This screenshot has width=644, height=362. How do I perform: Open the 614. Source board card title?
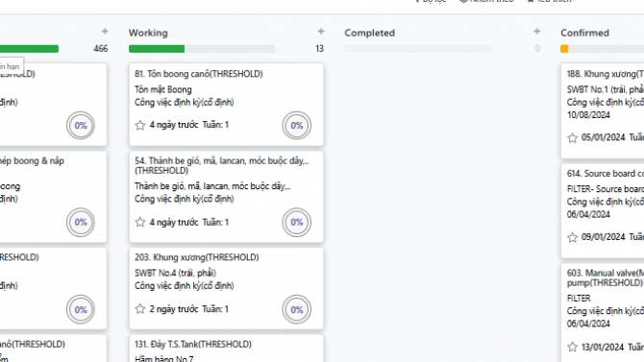[605, 174]
